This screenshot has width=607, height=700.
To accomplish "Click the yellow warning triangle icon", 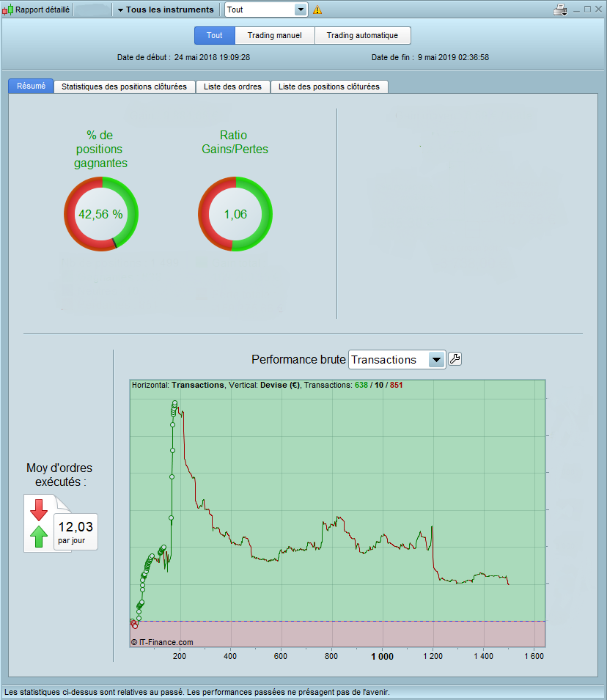I will click(317, 10).
